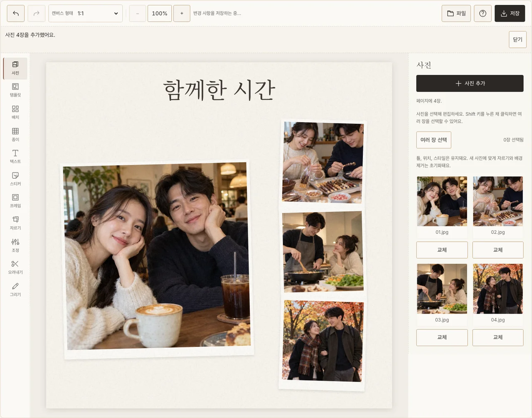The width and height of the screenshot is (532, 418).
Task: Select the 배치 layout tool
Action: (15, 112)
